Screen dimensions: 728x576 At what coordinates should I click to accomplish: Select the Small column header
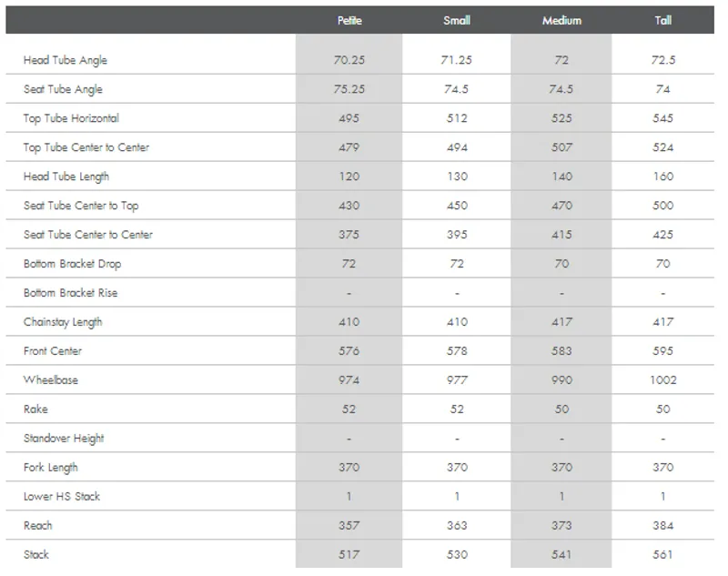click(x=457, y=20)
